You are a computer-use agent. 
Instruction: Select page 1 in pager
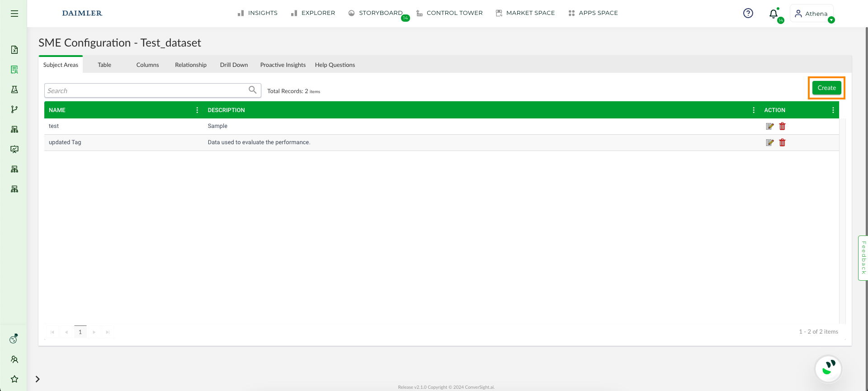pos(80,332)
